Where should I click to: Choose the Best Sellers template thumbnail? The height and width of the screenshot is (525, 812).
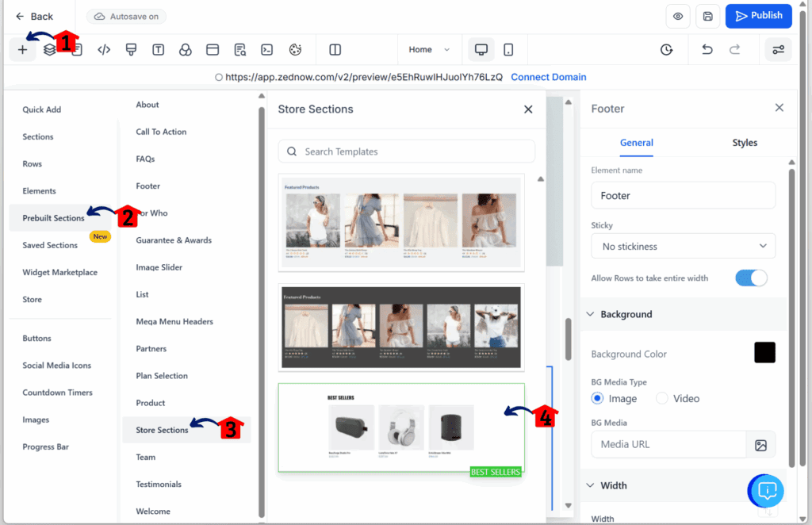pos(401,427)
